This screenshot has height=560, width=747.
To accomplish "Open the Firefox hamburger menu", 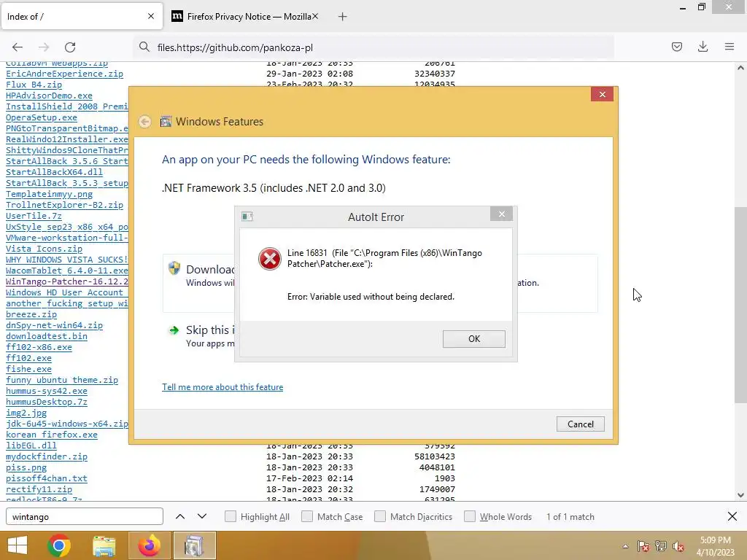I will (729, 47).
